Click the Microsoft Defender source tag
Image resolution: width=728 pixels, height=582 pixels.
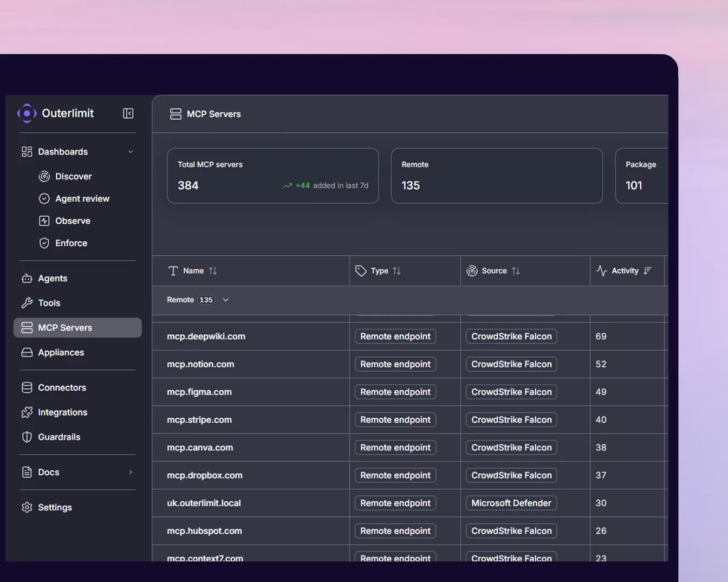[x=511, y=503]
